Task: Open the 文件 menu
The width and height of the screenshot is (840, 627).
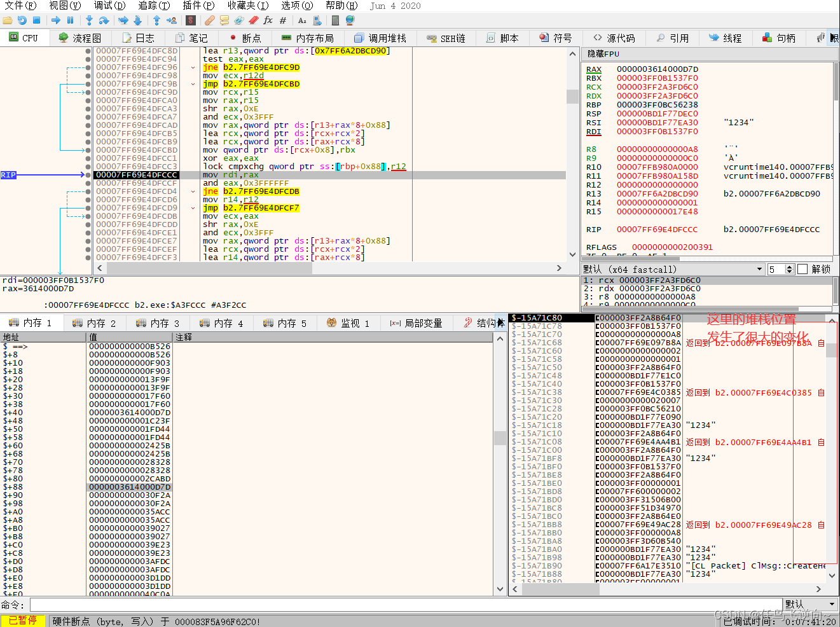Action: 20,6
